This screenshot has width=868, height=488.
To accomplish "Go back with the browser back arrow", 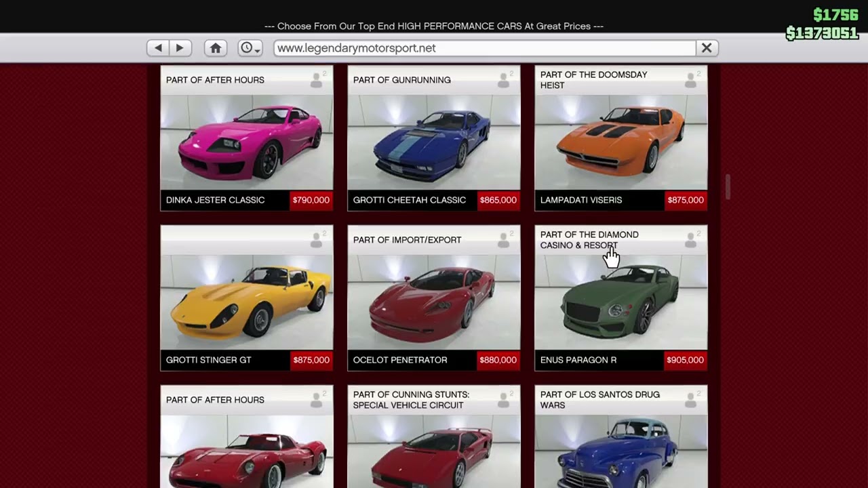I will tap(158, 48).
